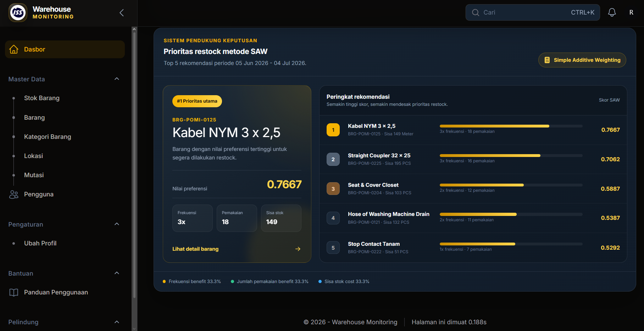Open the Mutasi page

[x=34, y=175]
